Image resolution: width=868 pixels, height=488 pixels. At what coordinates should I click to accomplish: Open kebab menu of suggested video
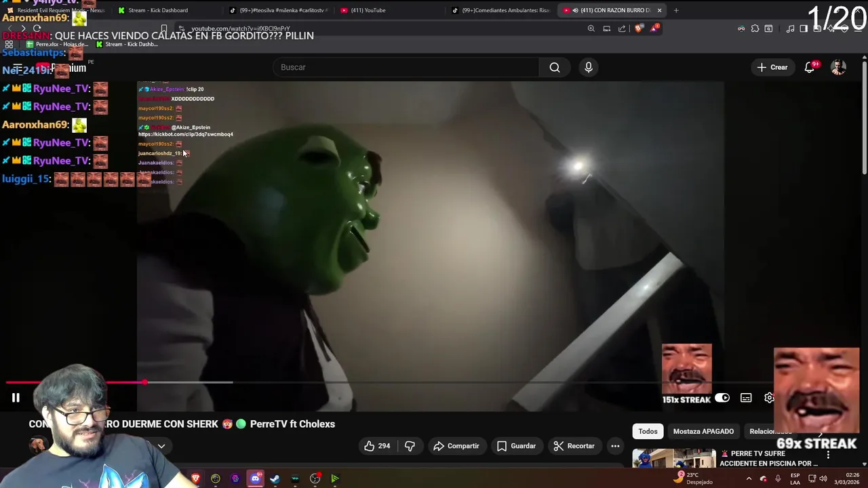[828, 455]
